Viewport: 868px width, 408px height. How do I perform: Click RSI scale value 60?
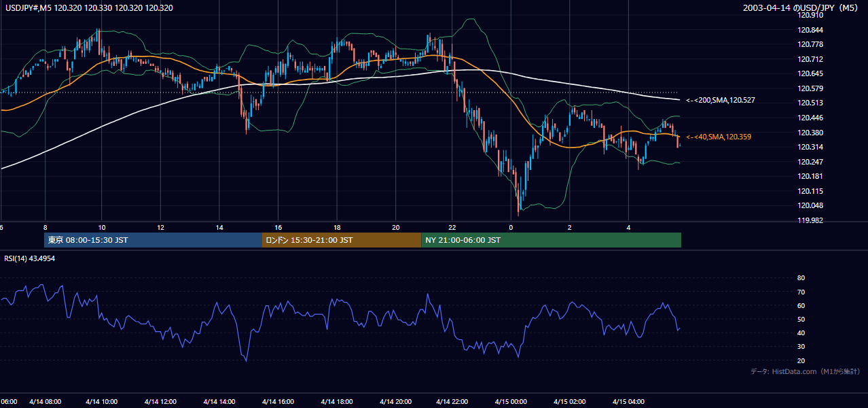[801, 305]
